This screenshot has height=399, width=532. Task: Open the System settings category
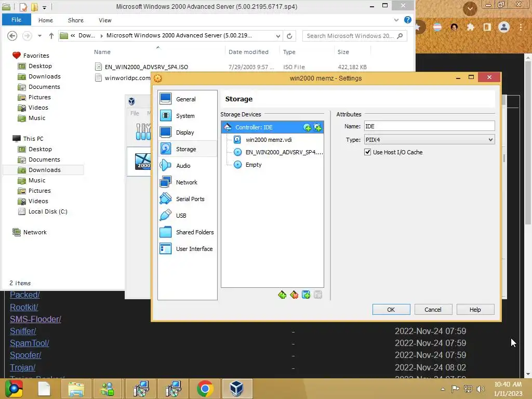pos(187,116)
